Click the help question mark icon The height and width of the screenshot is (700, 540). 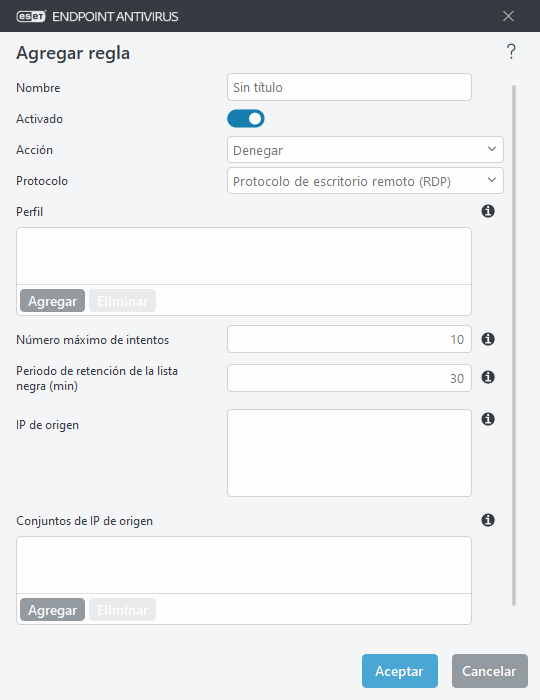pyautogui.click(x=511, y=52)
